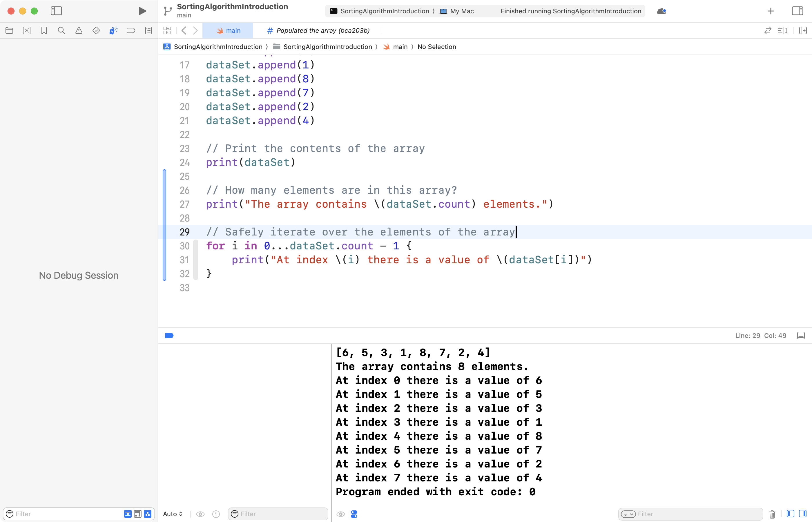Show the Issue navigator
812x522 pixels.
79,30
